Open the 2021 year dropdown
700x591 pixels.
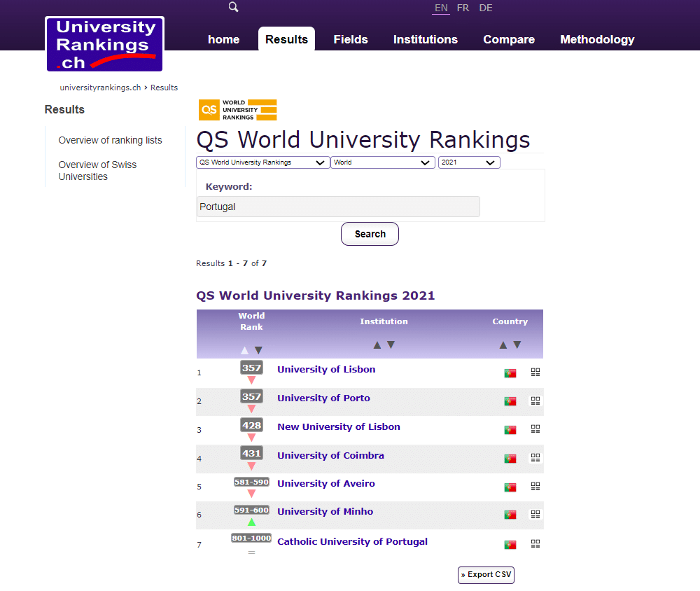pos(469,162)
